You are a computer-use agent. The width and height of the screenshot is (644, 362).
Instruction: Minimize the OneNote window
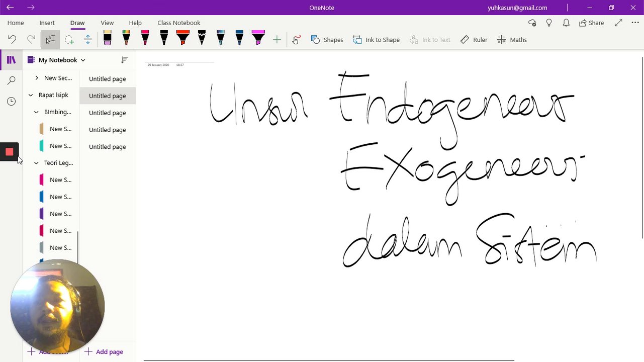[x=590, y=8]
